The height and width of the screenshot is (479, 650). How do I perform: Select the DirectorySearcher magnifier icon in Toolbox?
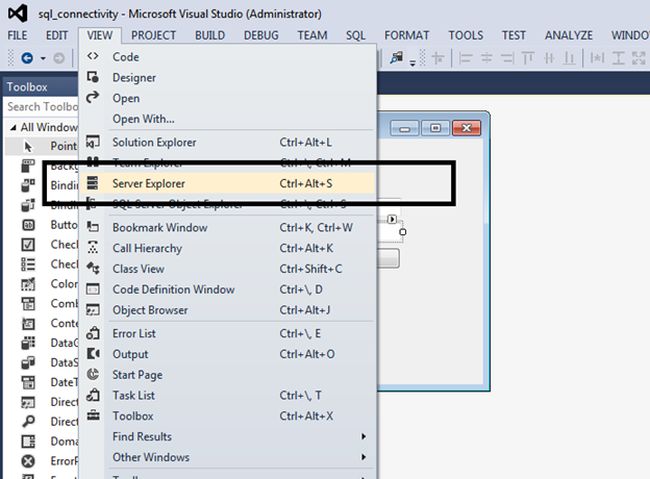tap(28, 421)
